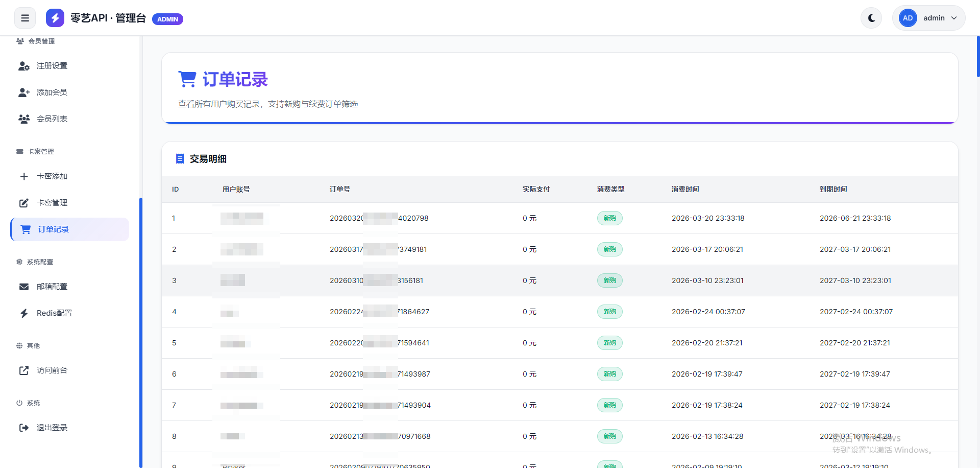Open the 会员列表 menu item
The width and height of the screenshot is (980, 468).
tap(52, 119)
